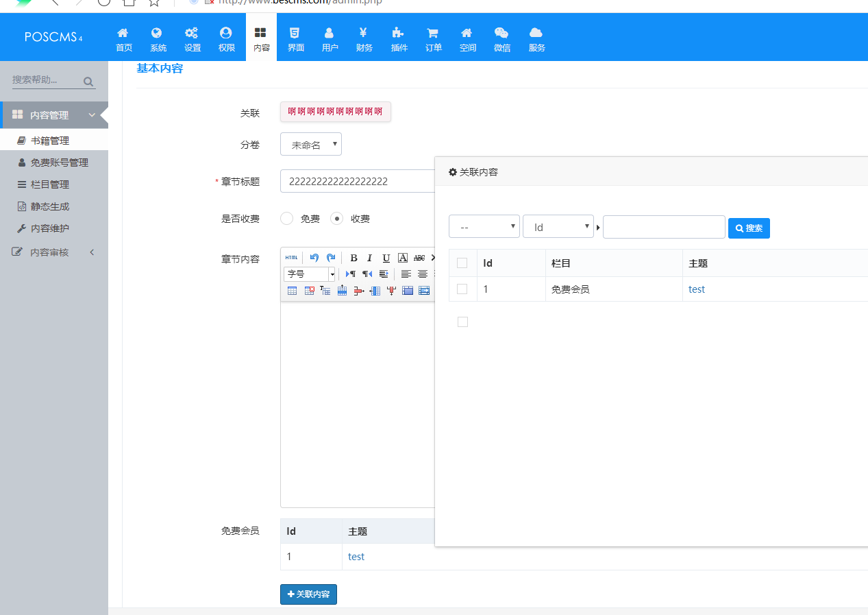Delete the table in the editor

(309, 291)
